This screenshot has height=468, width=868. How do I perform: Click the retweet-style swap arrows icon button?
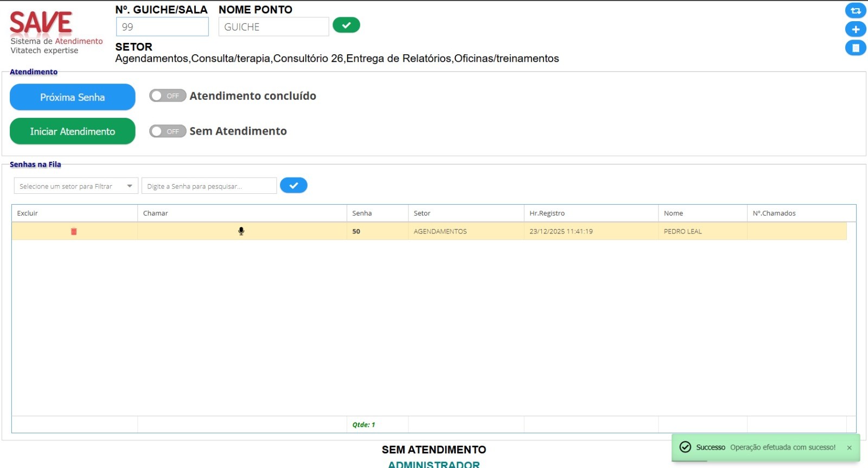coord(856,10)
